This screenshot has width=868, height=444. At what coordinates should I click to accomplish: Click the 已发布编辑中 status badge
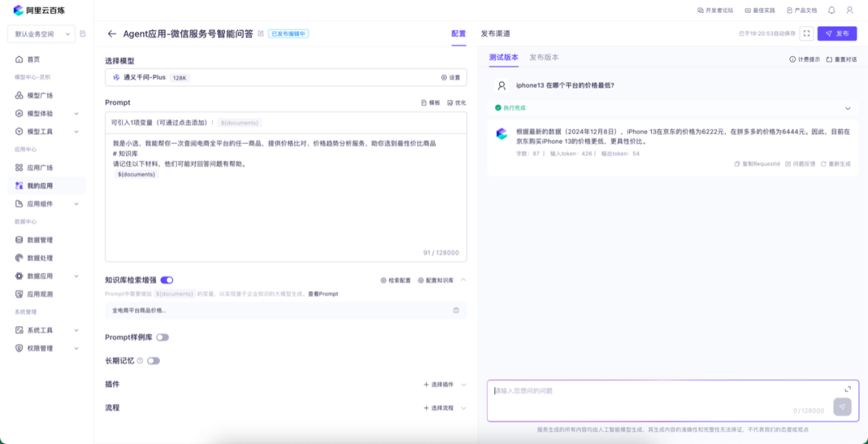(289, 34)
